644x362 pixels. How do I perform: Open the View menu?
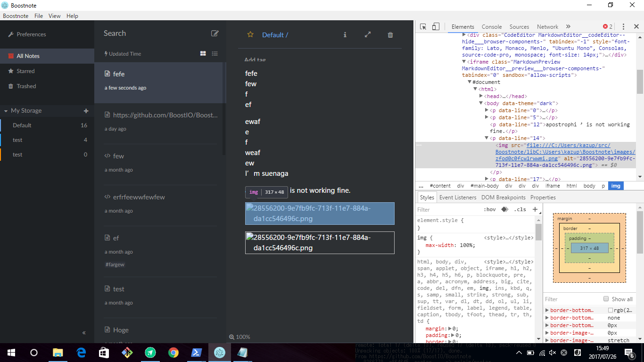[x=55, y=16]
